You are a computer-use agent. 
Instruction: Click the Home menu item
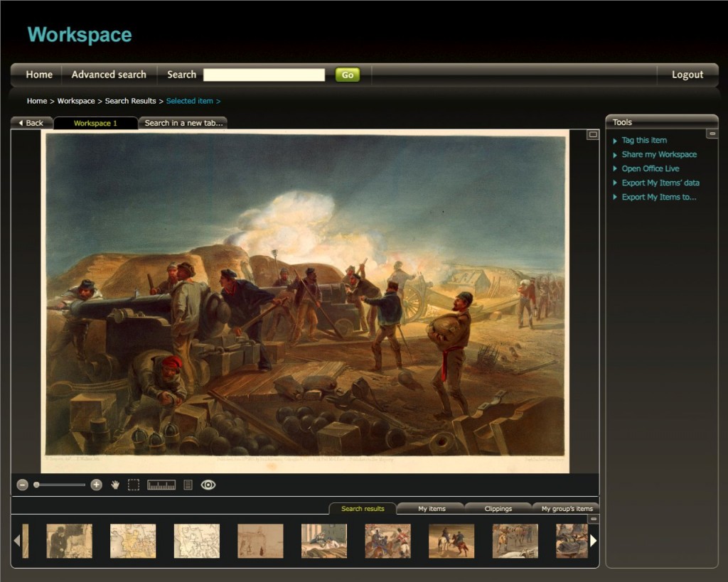[39, 75]
